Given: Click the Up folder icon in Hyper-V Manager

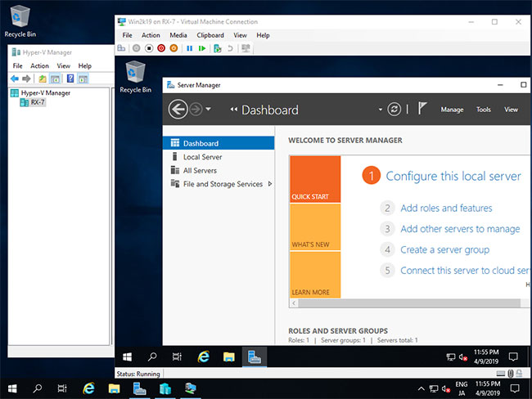Looking at the screenshot, I should [43, 79].
